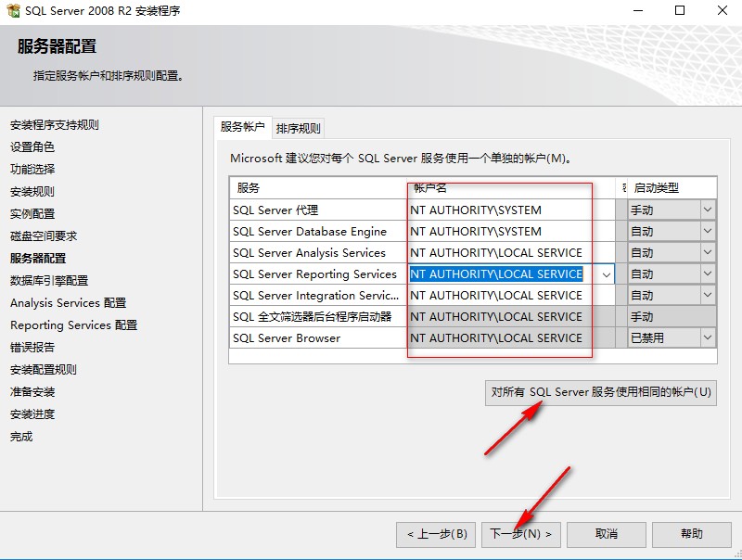Cancel setup with the 取消 button
This screenshot has height=560, width=742.
pos(607,534)
